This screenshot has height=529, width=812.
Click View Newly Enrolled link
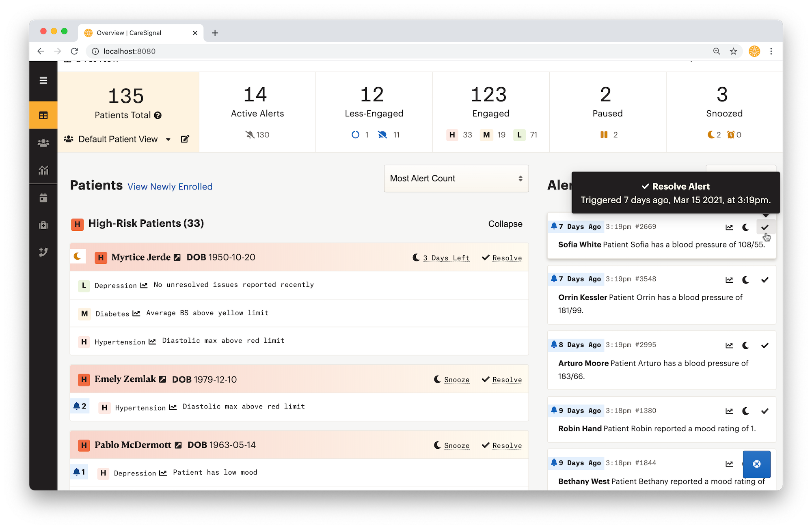[x=170, y=187]
